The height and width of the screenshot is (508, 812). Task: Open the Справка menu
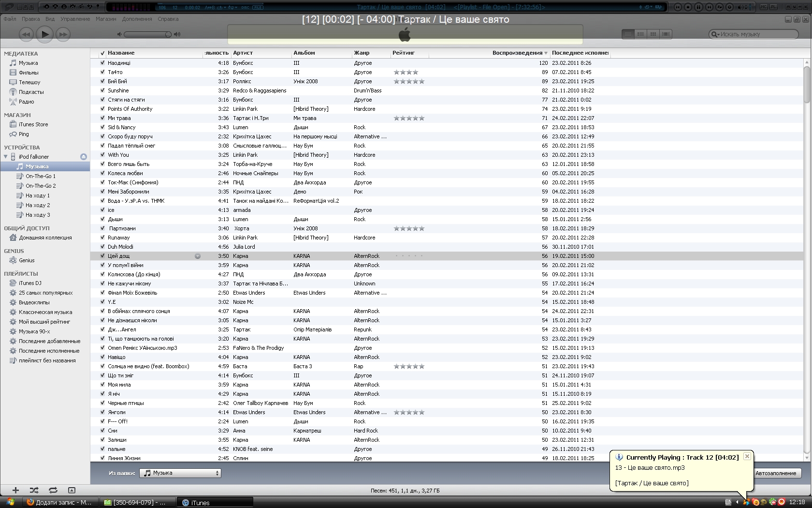(x=168, y=19)
